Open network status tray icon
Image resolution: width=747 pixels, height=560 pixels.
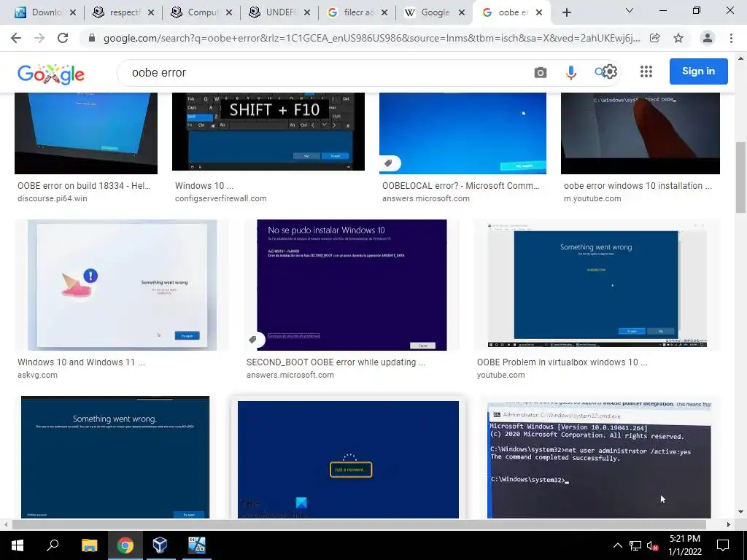coord(635,545)
